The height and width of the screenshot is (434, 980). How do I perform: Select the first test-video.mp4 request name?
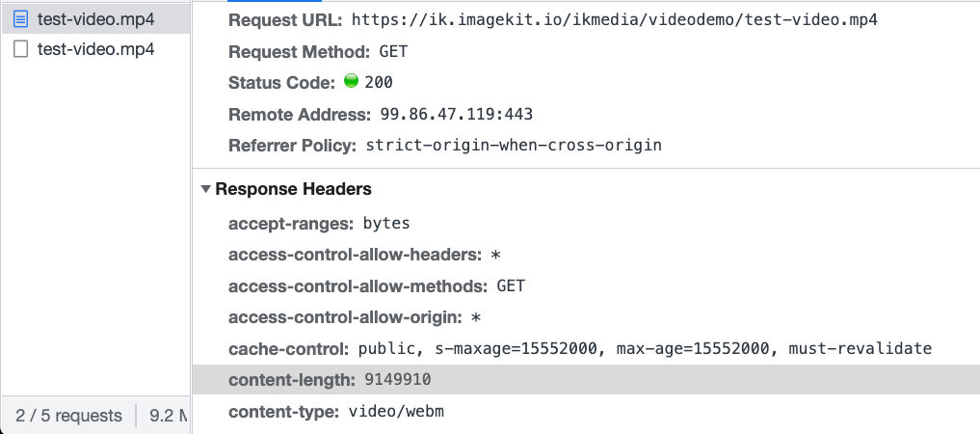point(95,18)
